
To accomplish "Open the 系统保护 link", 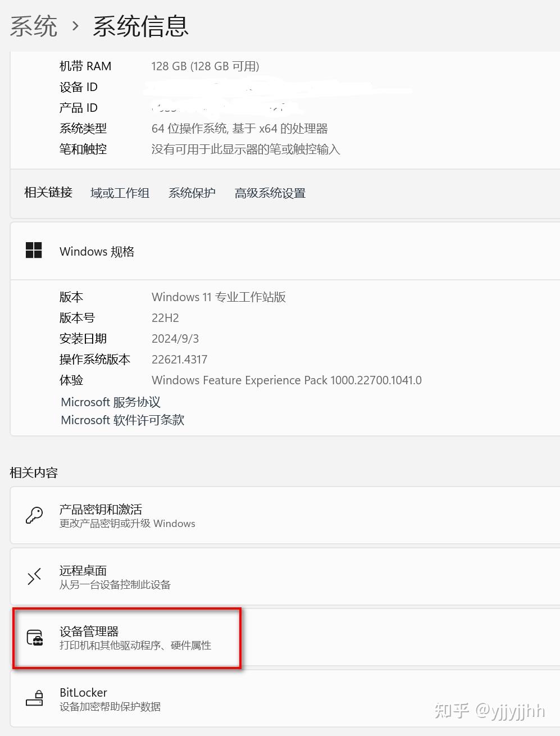I will coord(192,193).
